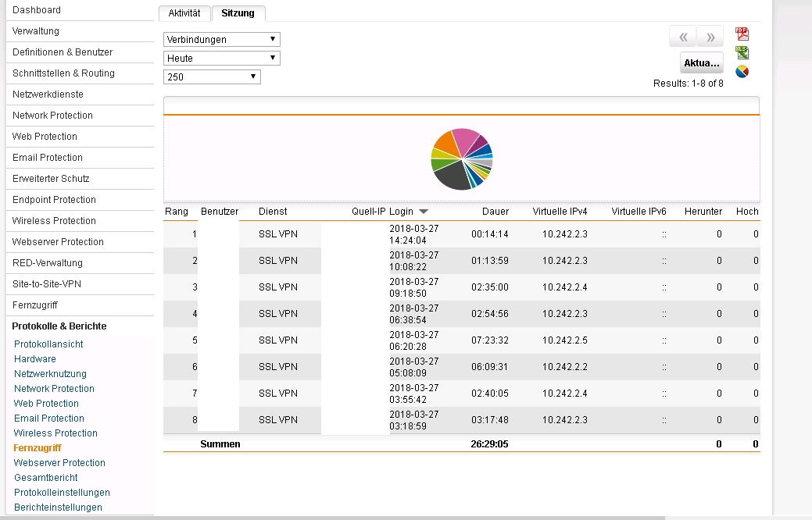Open Netzwerknutzung report link
The width and height of the screenshot is (812, 520).
click(x=50, y=374)
